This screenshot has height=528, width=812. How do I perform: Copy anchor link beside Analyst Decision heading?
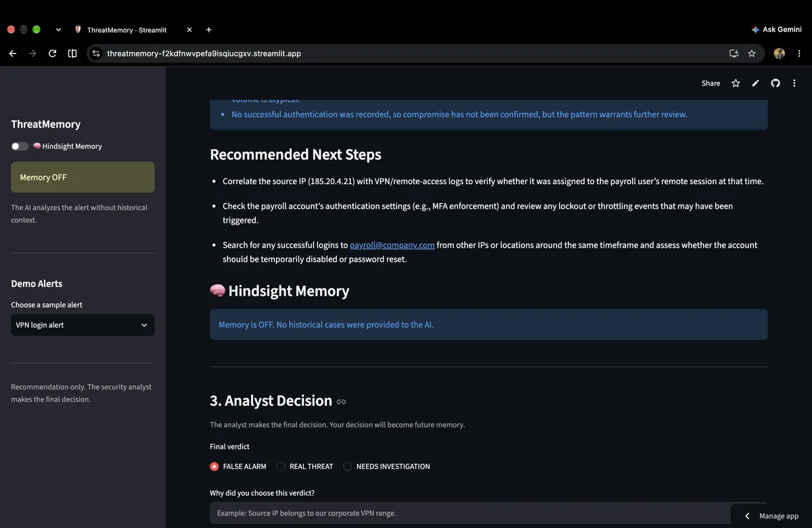(342, 401)
